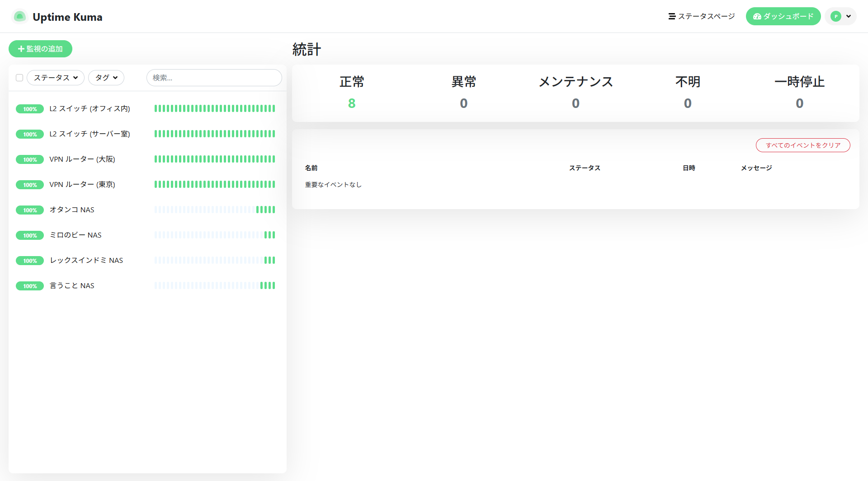Click heartbeat bar of L2 スイッチ (サーバー室)
This screenshot has width=868, height=481.
[215, 134]
